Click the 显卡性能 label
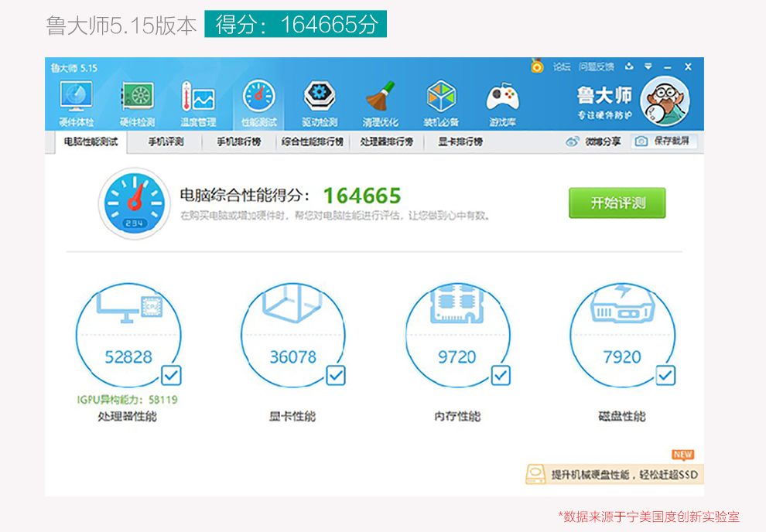The image size is (766, 532). pyautogui.click(x=292, y=416)
